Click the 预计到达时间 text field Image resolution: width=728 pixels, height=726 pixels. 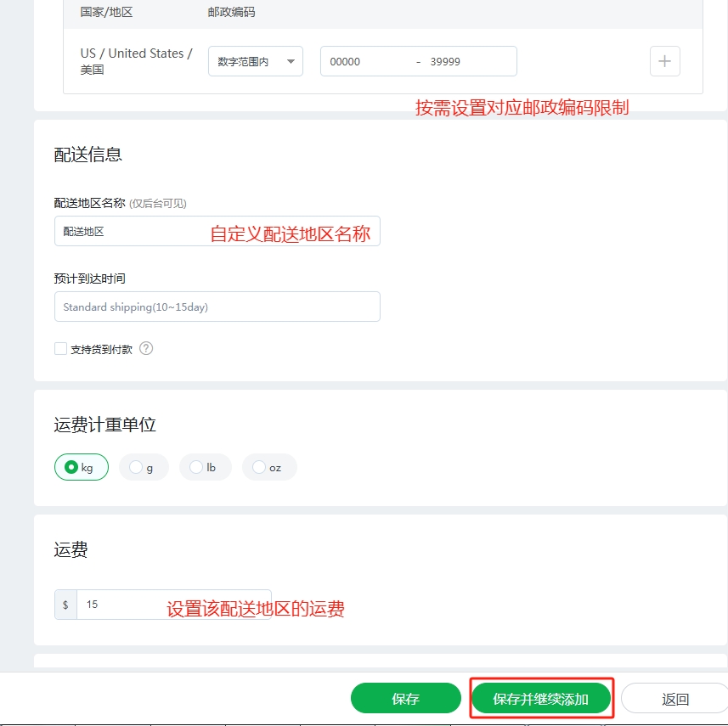click(217, 307)
